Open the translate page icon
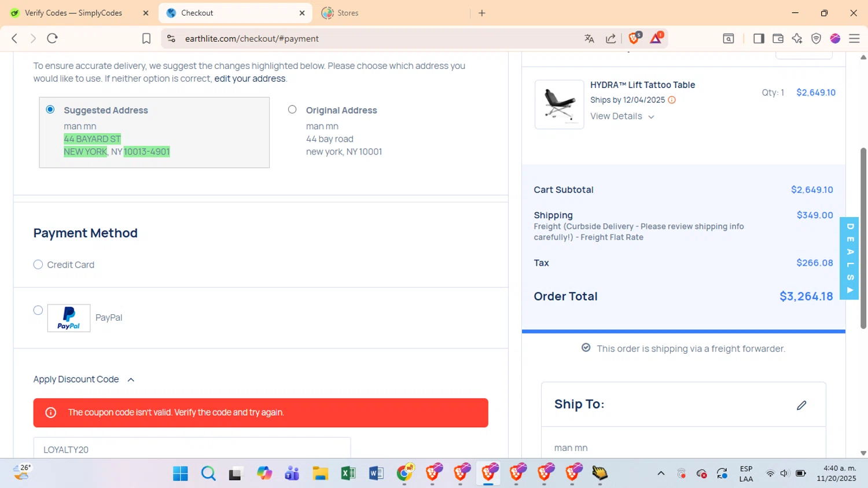Viewport: 868px width, 488px height. 589,38
